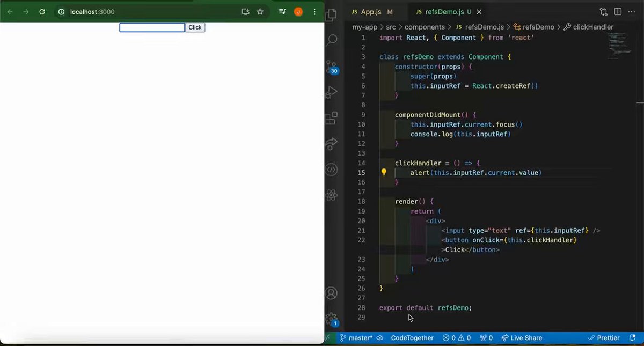Open notifications bell in status bar

tap(632, 338)
